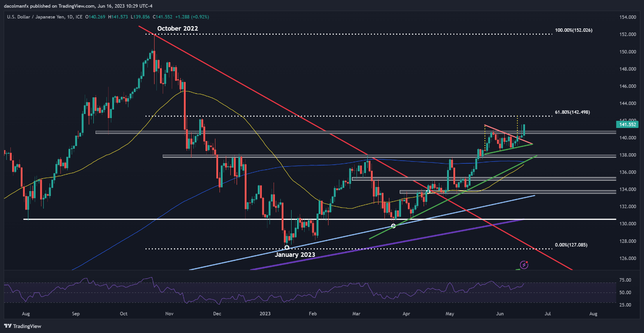Click the Oct label on time axis
The image size is (644, 333).
click(x=124, y=313)
